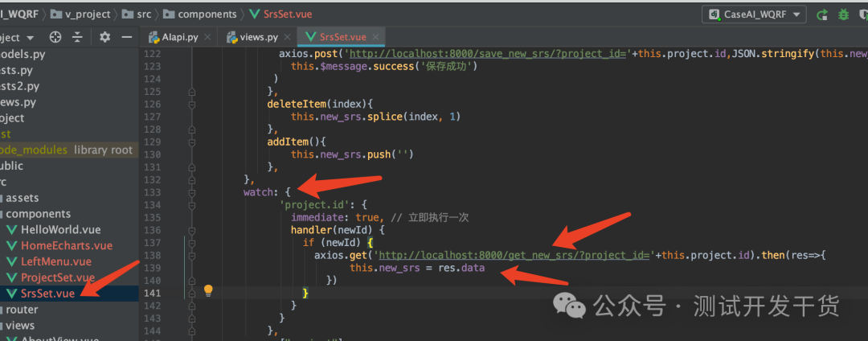Select tests2.py in the project tree

[x=20, y=86]
